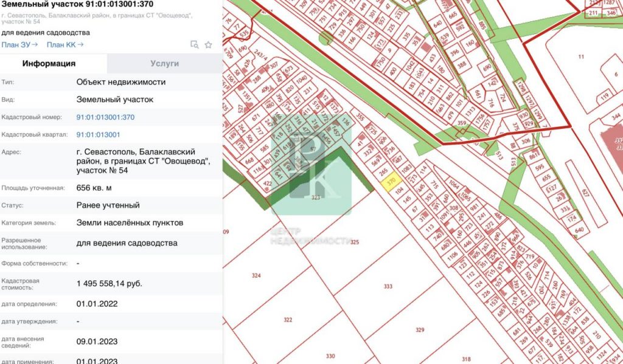Open the План ЗУ link
The height and width of the screenshot is (364, 623).
19,44
